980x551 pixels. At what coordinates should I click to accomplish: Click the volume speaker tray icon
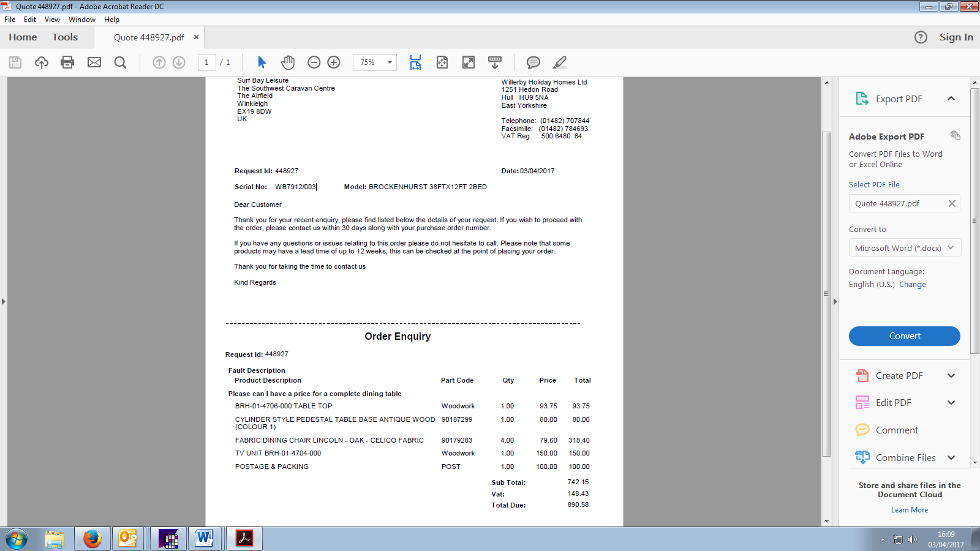click(913, 539)
